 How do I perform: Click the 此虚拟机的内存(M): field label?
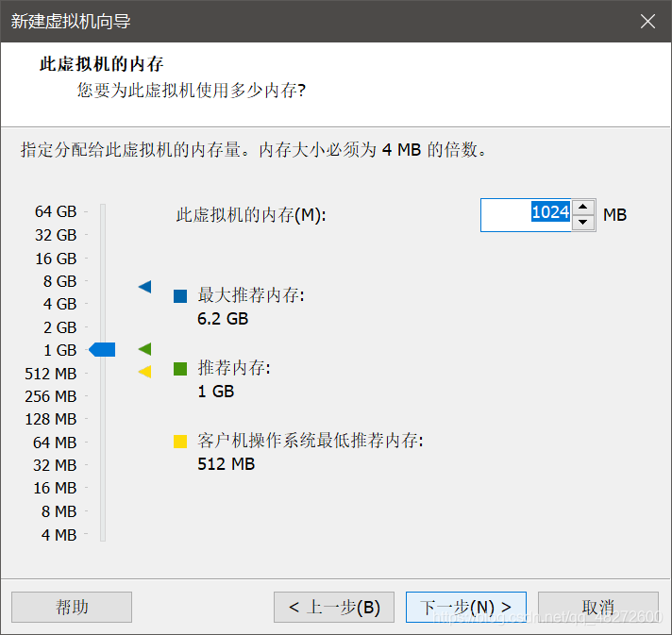[x=251, y=215]
